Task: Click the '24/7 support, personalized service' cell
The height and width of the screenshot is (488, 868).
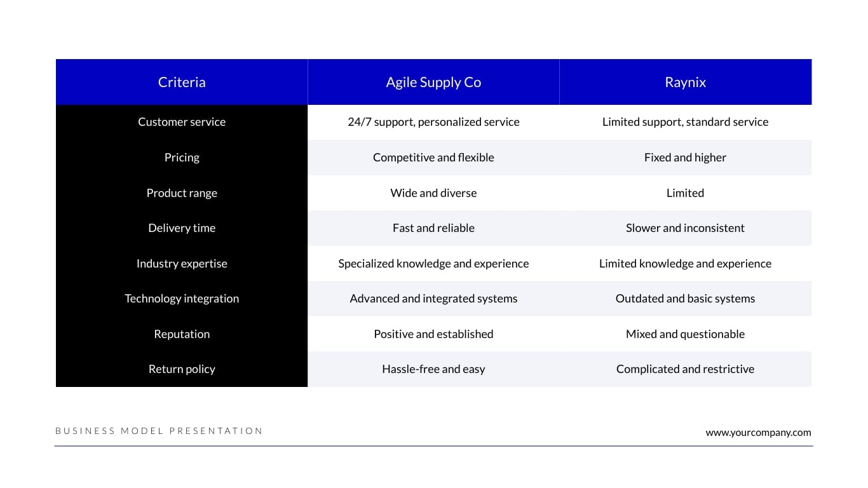Action: [x=433, y=122]
